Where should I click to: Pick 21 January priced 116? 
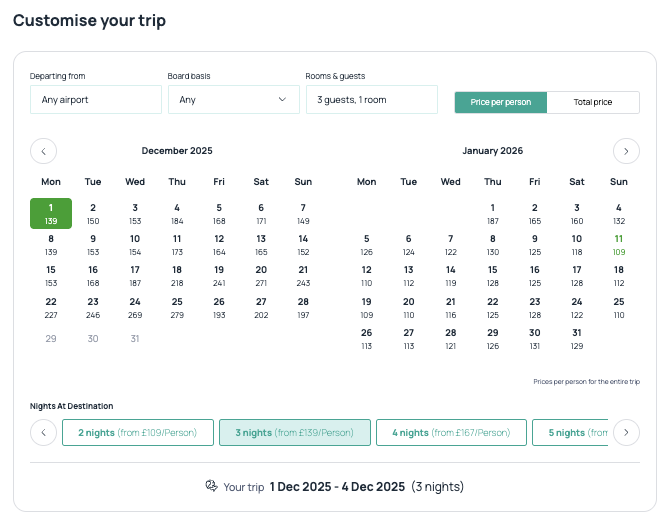click(451, 308)
